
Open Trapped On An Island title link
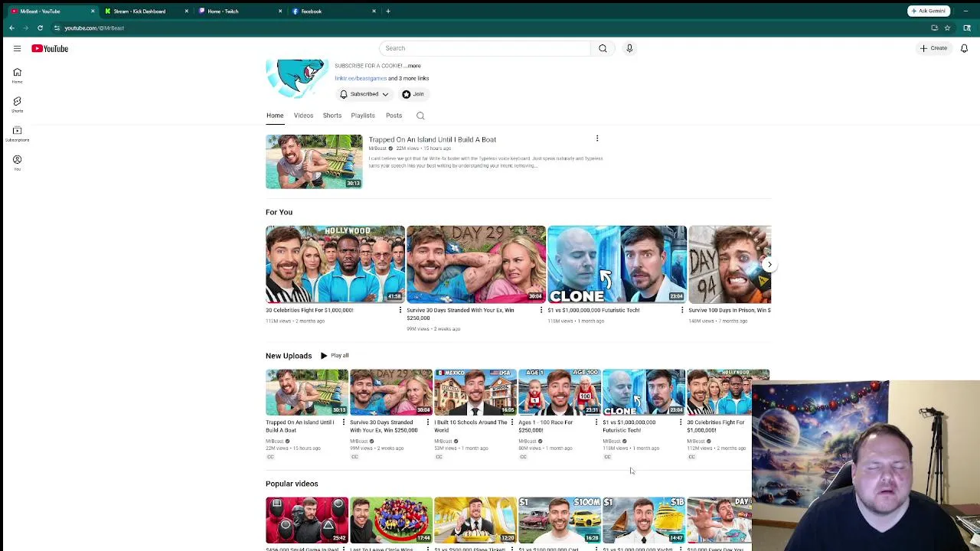tap(432, 139)
